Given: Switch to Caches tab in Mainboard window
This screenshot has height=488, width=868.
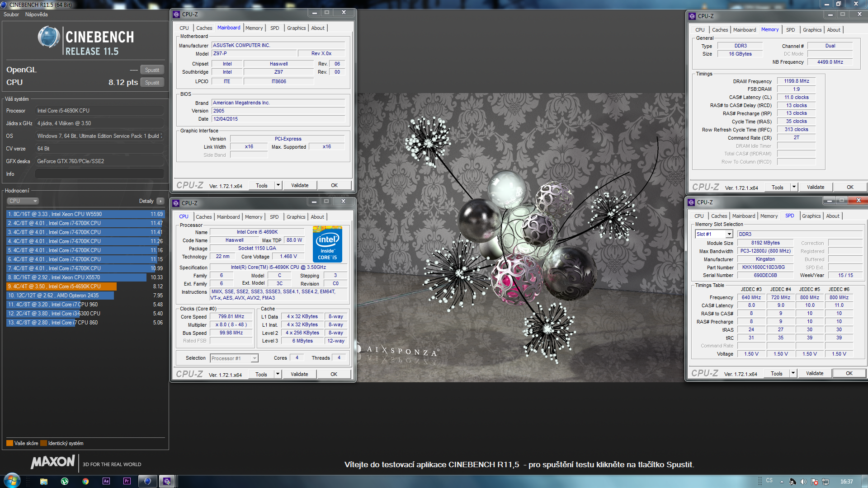Looking at the screenshot, I should coord(204,28).
